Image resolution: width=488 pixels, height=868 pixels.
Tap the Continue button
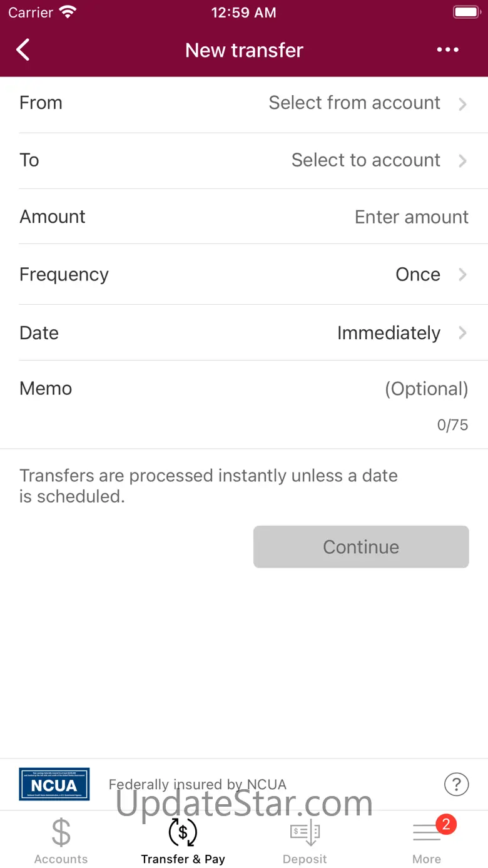point(361,547)
